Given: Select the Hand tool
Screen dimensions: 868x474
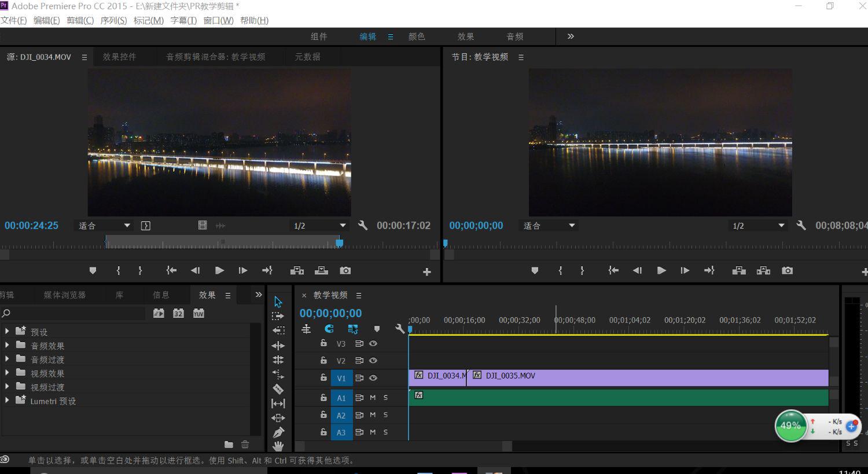Looking at the screenshot, I should pos(278,446).
